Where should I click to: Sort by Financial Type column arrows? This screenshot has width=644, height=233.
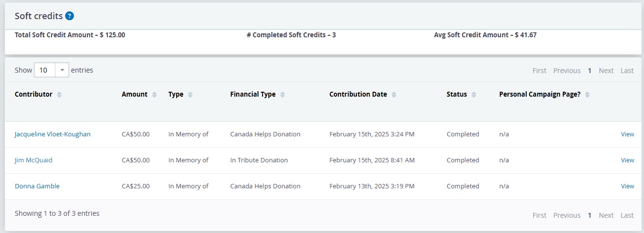pos(283,95)
